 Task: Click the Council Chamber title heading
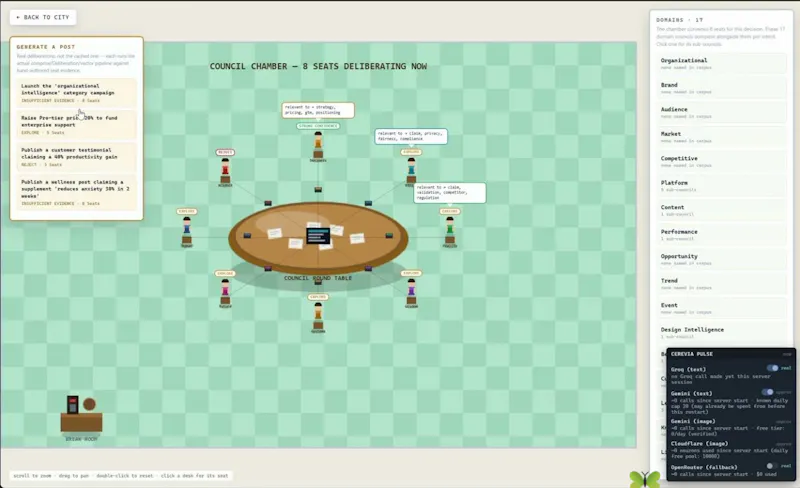tap(318, 66)
